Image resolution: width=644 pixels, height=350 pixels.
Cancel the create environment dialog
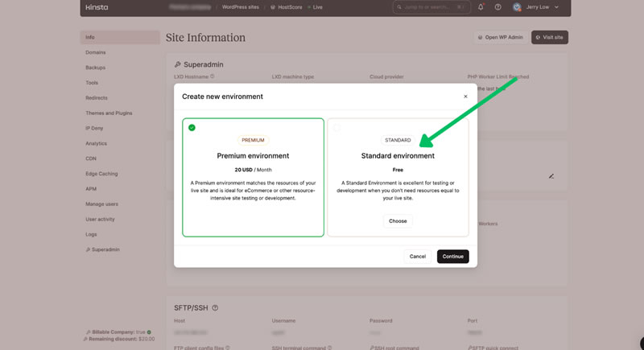417,257
